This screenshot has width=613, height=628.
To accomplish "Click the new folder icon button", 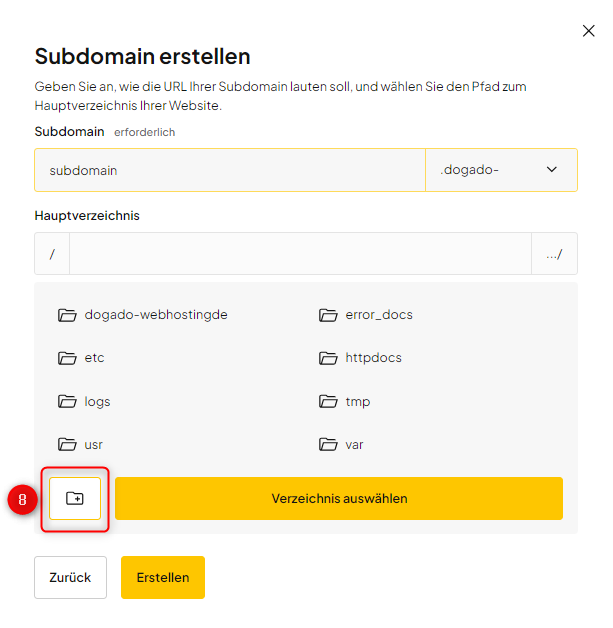I will tap(75, 498).
